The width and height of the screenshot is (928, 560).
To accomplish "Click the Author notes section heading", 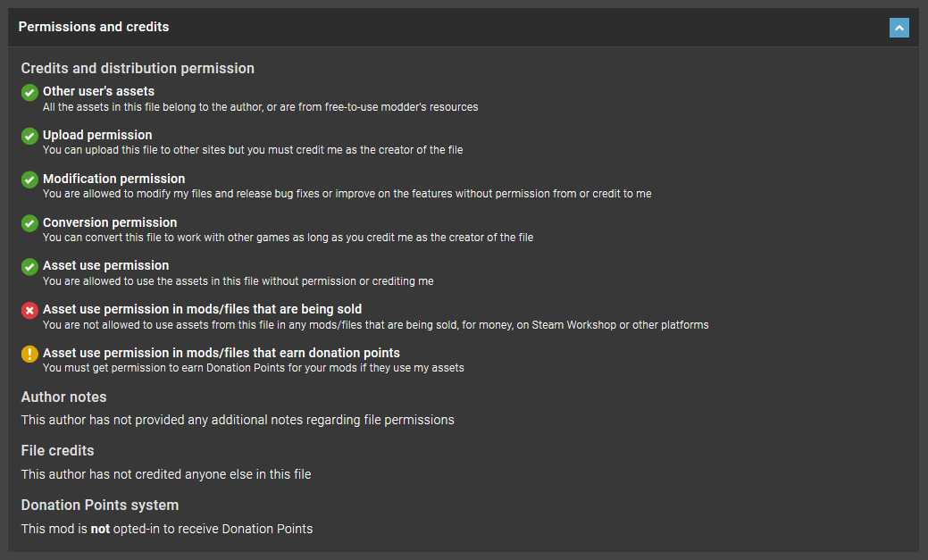I will [x=64, y=397].
